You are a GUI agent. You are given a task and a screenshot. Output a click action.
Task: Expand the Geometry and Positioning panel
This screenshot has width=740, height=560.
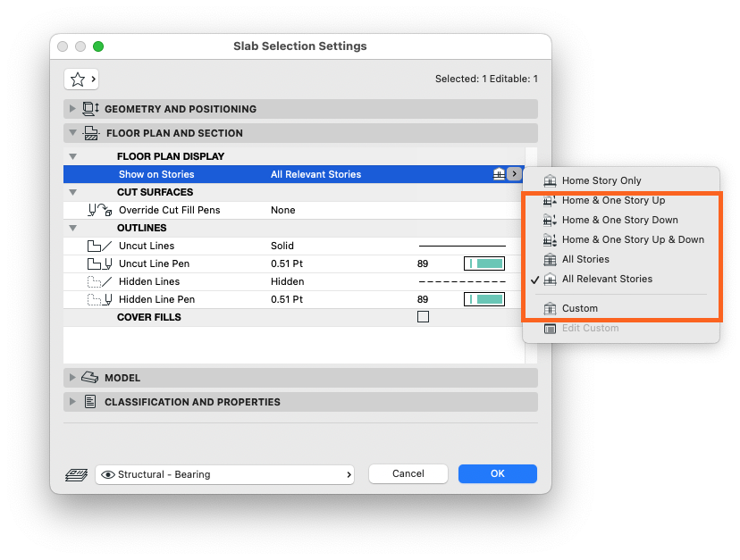[72, 109]
